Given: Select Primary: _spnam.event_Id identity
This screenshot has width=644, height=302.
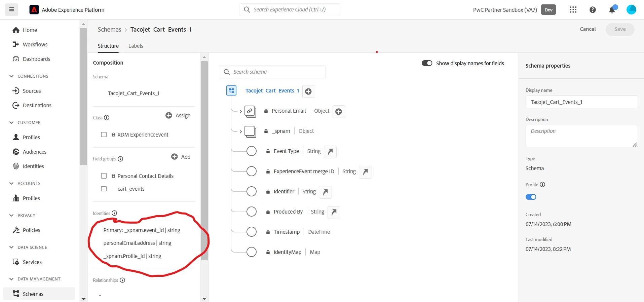Looking at the screenshot, I should 142,230.
